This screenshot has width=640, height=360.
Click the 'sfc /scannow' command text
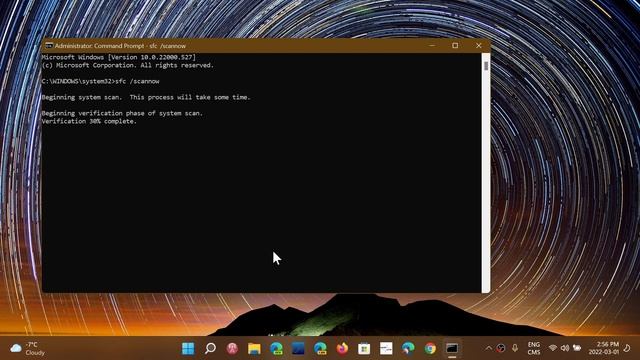point(137,81)
